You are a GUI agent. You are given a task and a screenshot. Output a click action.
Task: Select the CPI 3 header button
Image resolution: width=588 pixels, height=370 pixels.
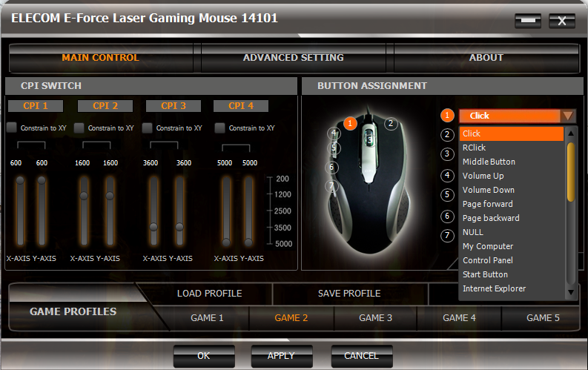(174, 106)
